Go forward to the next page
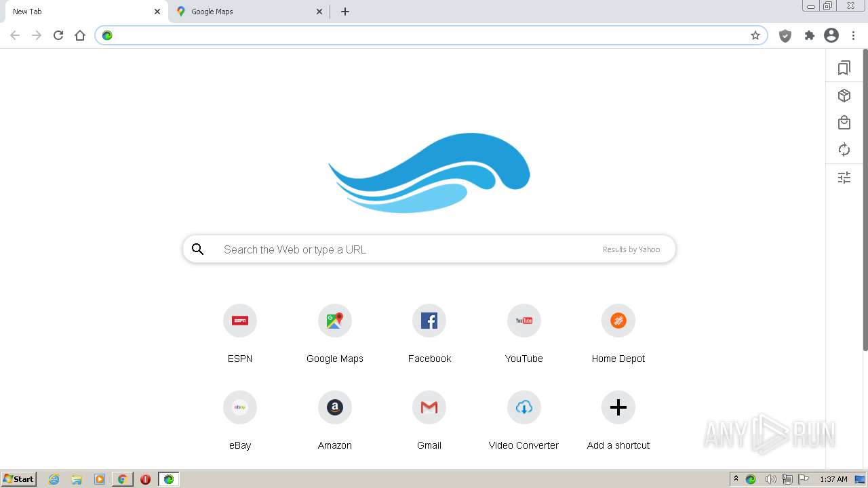The image size is (868, 488). point(37,35)
